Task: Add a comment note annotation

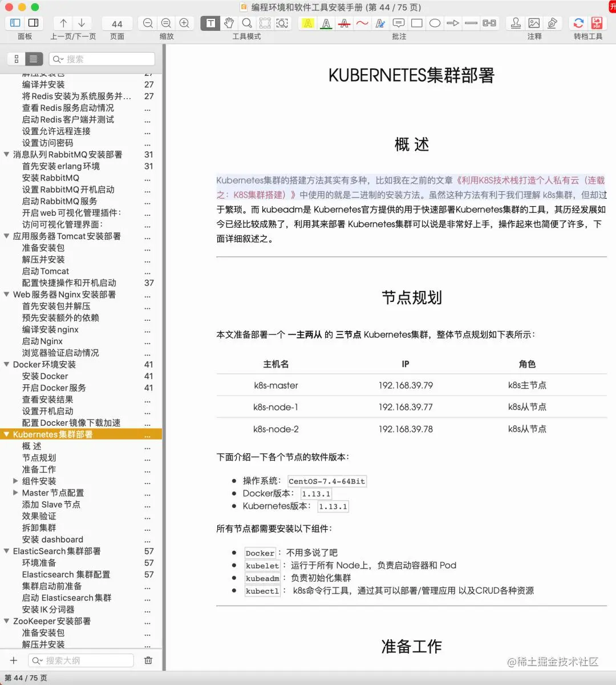Action: pos(399,23)
